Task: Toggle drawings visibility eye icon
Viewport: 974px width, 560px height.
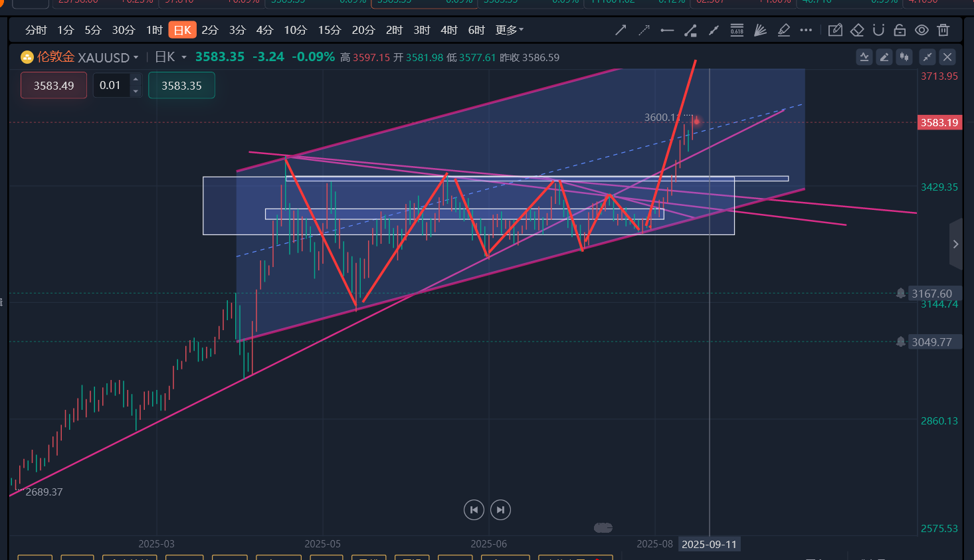Action: [922, 30]
